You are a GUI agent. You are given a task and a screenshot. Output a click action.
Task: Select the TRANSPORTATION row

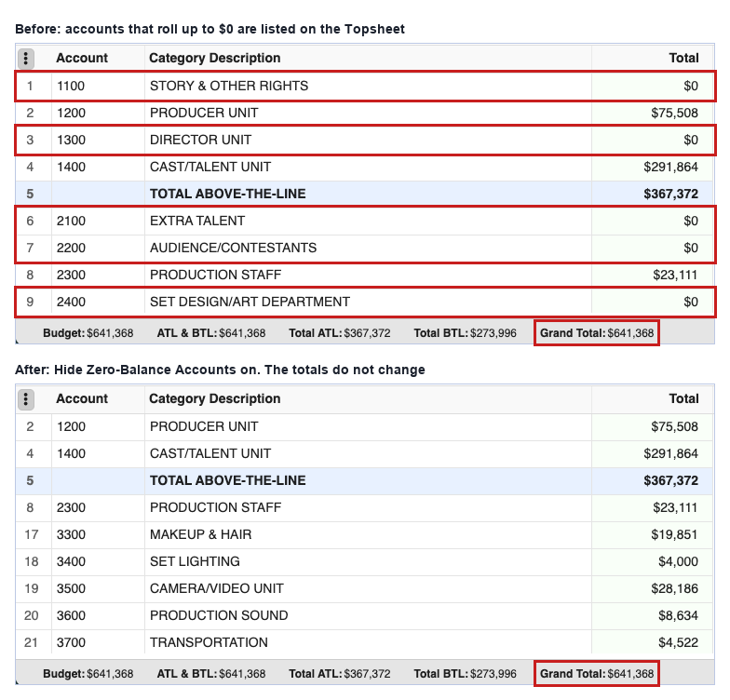pos(365,642)
